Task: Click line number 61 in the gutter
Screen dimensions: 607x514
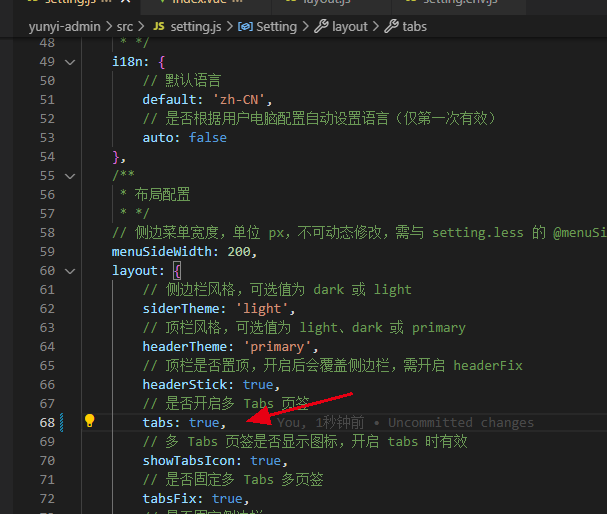Action: [47, 289]
